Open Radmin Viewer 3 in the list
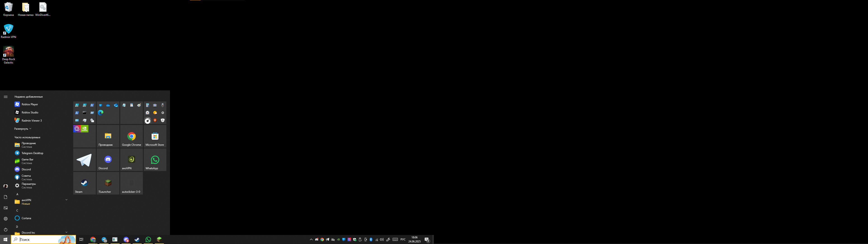The width and height of the screenshot is (868, 244). [40, 121]
